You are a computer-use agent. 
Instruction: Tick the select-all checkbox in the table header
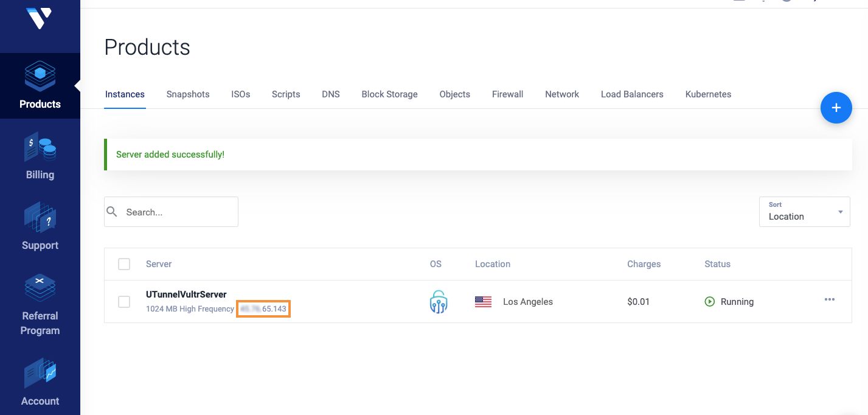click(124, 264)
